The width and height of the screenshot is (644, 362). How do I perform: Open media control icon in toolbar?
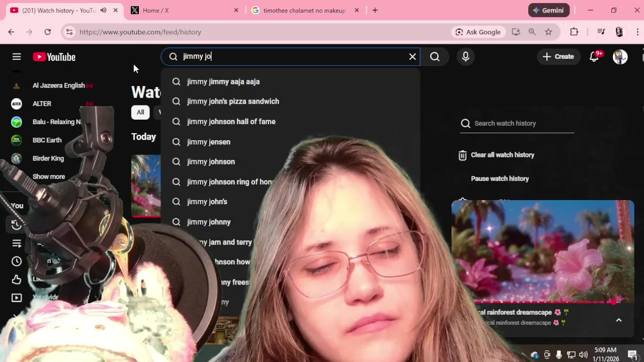pos(601,32)
